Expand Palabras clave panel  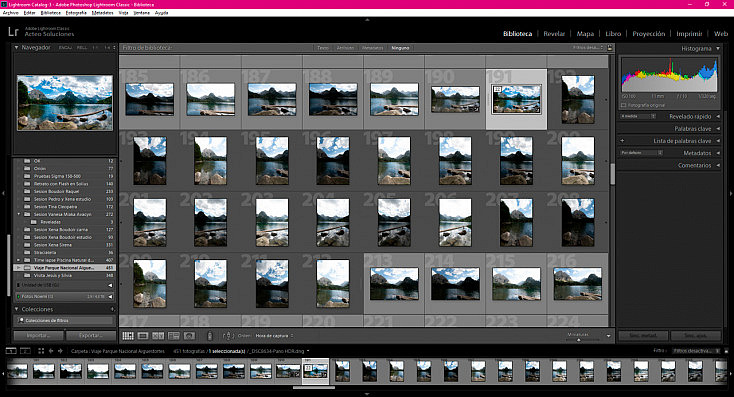[718, 128]
